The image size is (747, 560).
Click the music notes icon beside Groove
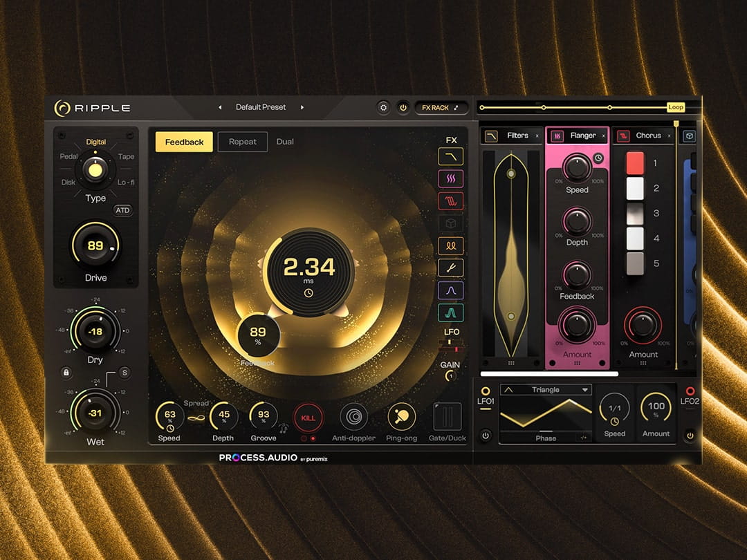click(x=284, y=428)
